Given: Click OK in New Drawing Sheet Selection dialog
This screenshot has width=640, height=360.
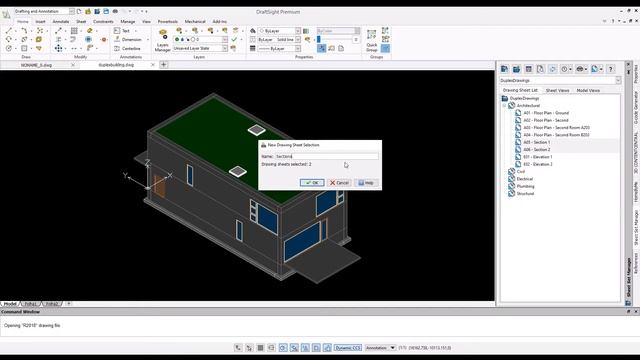Looking at the screenshot, I should pyautogui.click(x=312, y=183).
